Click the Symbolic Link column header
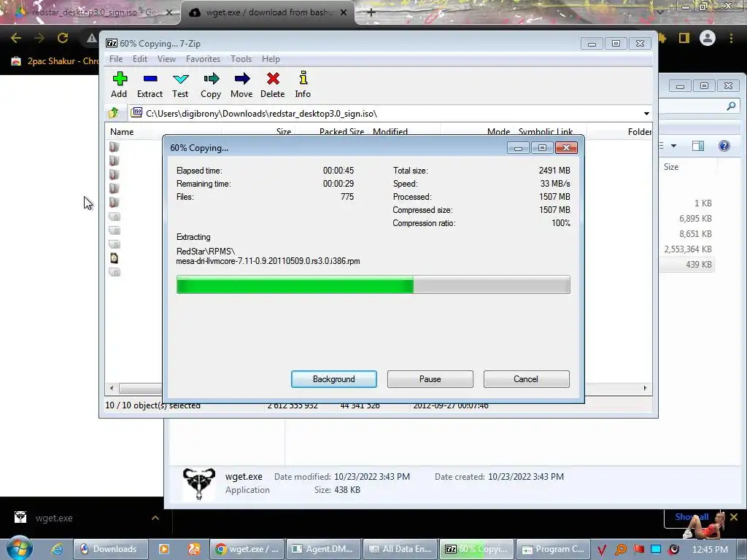This screenshot has height=560, width=747. (546, 132)
